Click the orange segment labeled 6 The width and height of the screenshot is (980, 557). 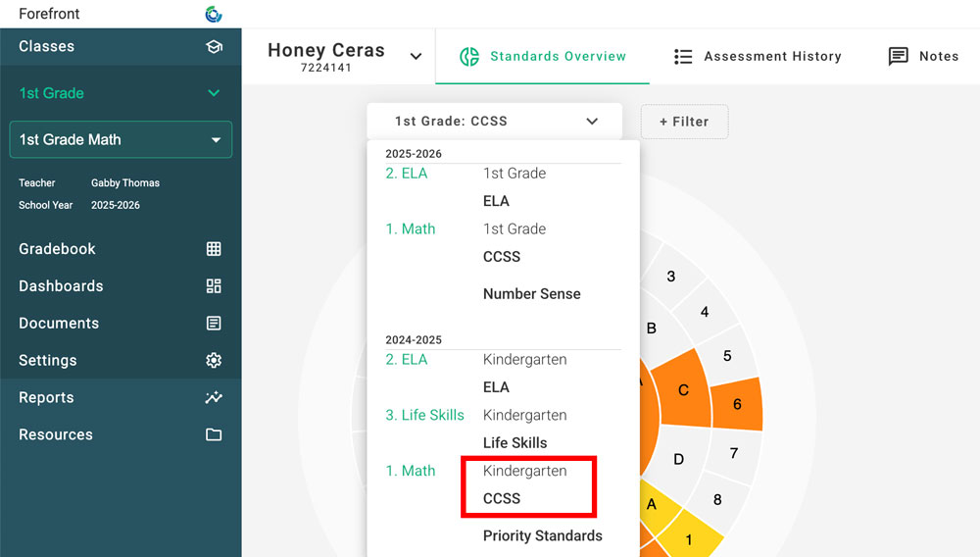click(x=737, y=404)
